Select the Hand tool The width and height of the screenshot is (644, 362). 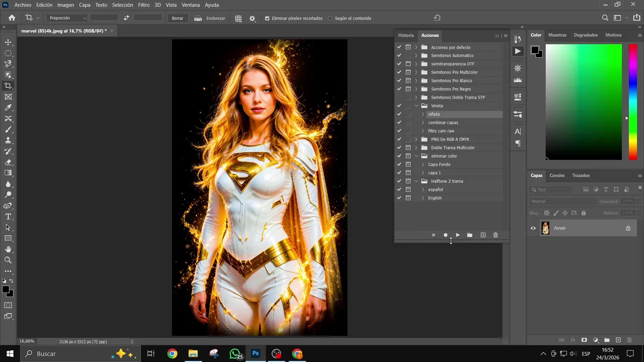[x=8, y=249]
